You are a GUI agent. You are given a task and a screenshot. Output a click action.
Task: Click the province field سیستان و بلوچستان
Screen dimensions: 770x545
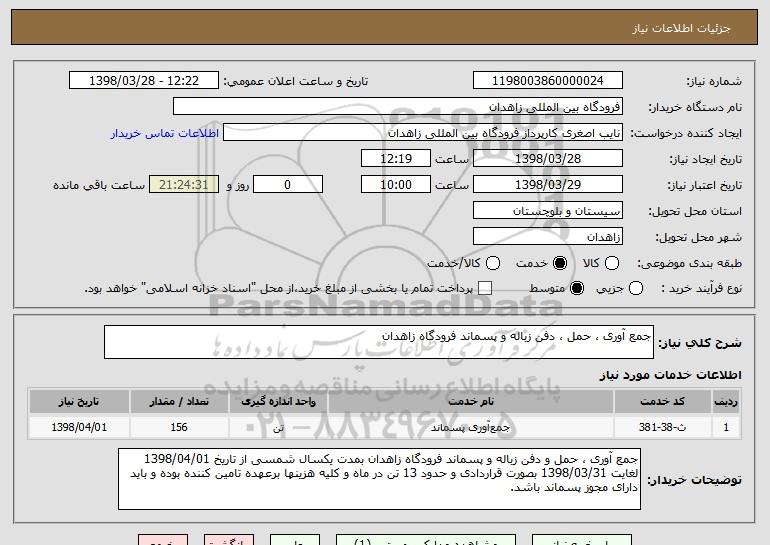tap(548, 211)
